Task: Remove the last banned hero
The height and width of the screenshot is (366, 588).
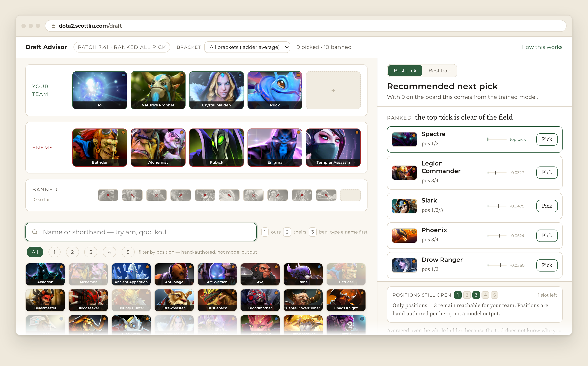Action: 326,195
